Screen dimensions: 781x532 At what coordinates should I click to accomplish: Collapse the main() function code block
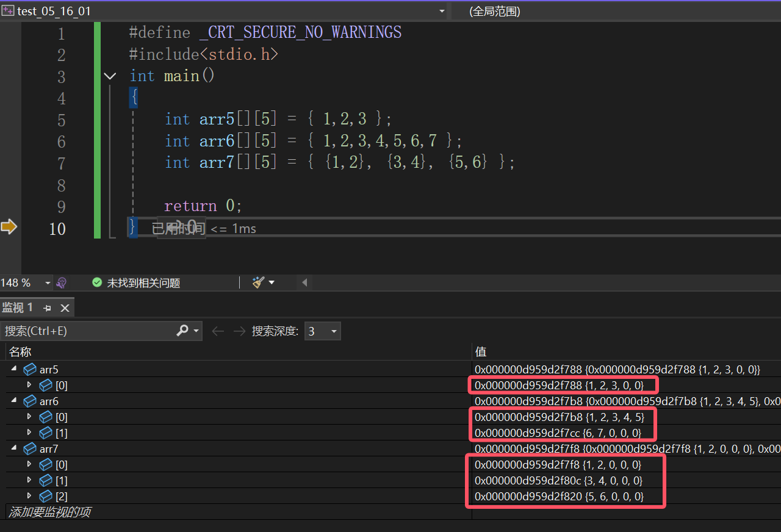[110, 76]
